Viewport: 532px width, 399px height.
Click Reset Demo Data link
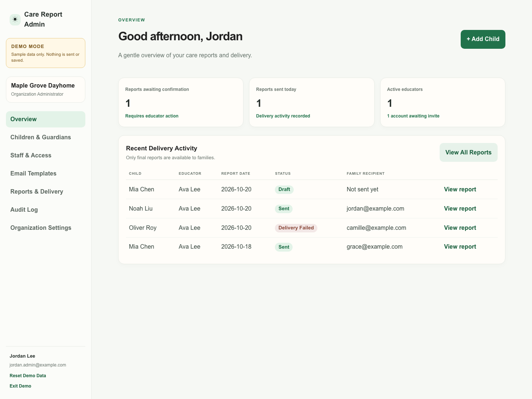point(28,376)
